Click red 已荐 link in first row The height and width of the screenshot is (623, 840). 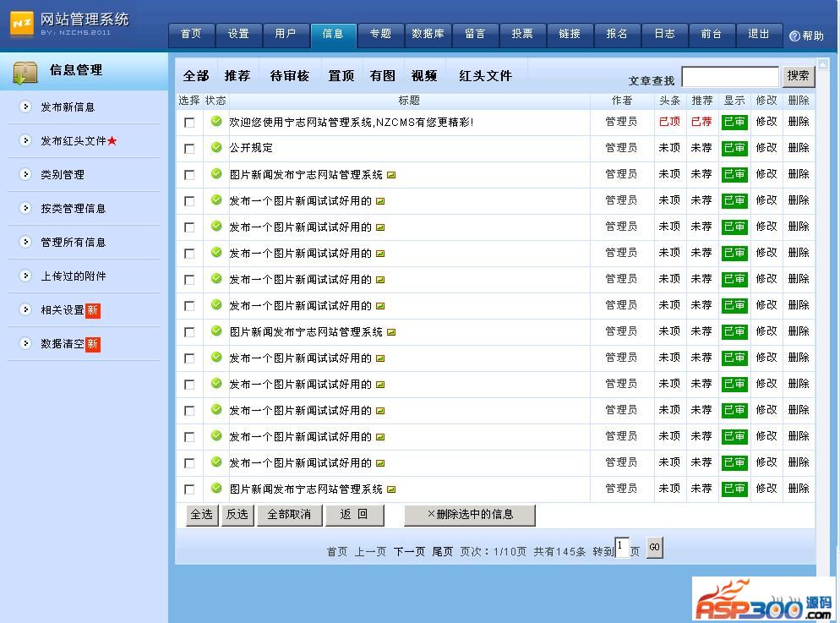[701, 122]
